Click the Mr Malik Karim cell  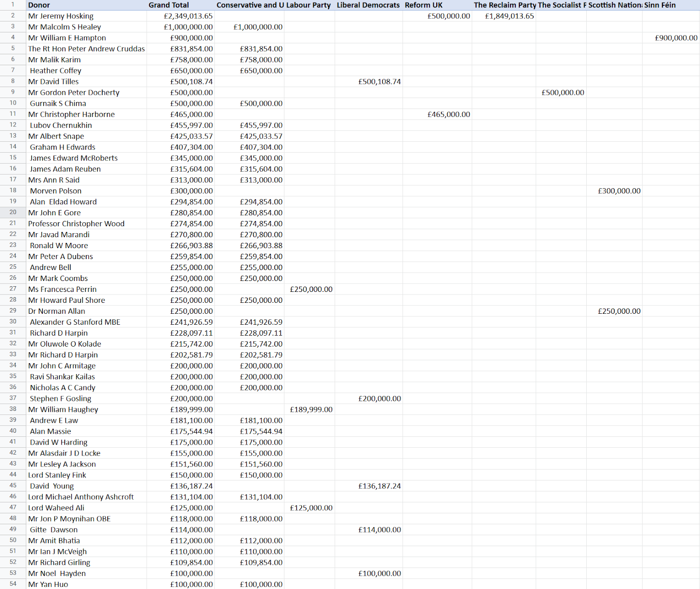pyautogui.click(x=86, y=60)
